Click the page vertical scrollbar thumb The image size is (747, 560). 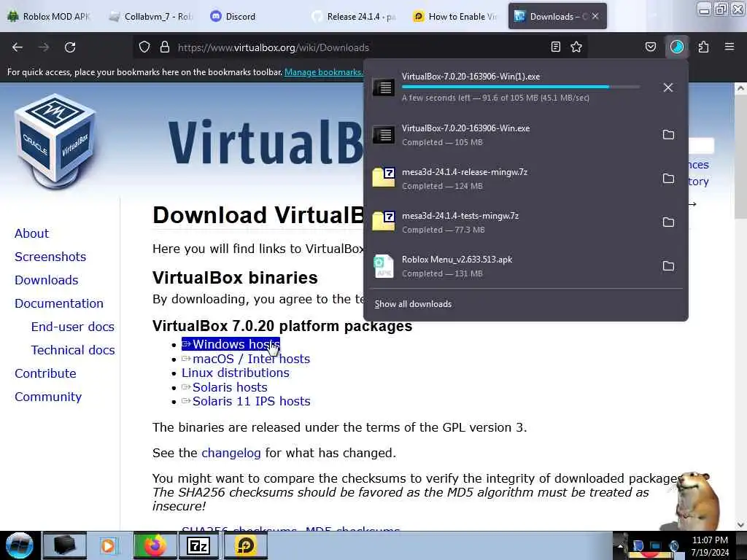[x=740, y=157]
